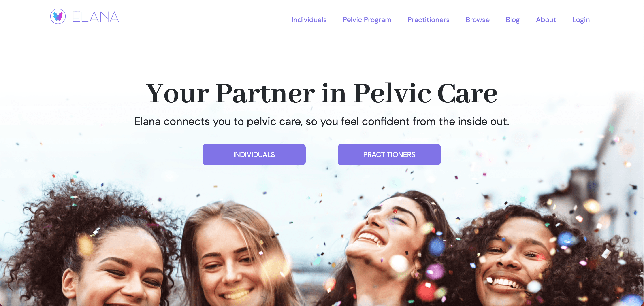Go to Practitioners in the top navigation
This screenshot has height=306, width=644.
click(428, 19)
